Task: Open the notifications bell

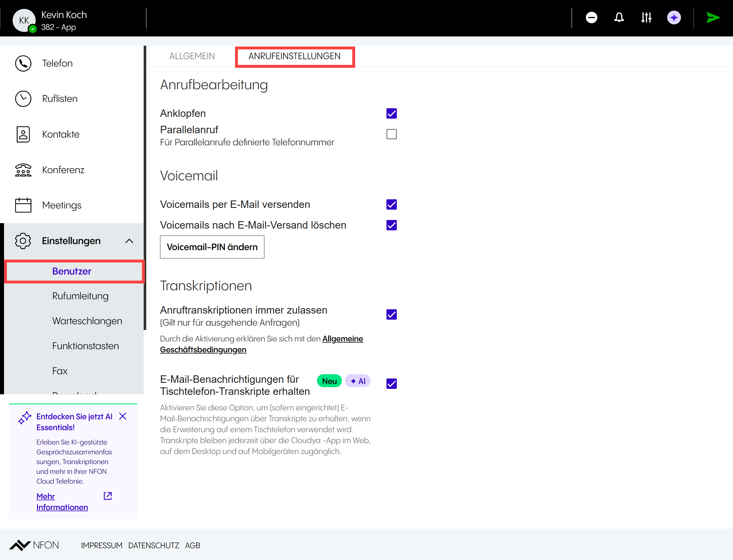Action: click(619, 17)
